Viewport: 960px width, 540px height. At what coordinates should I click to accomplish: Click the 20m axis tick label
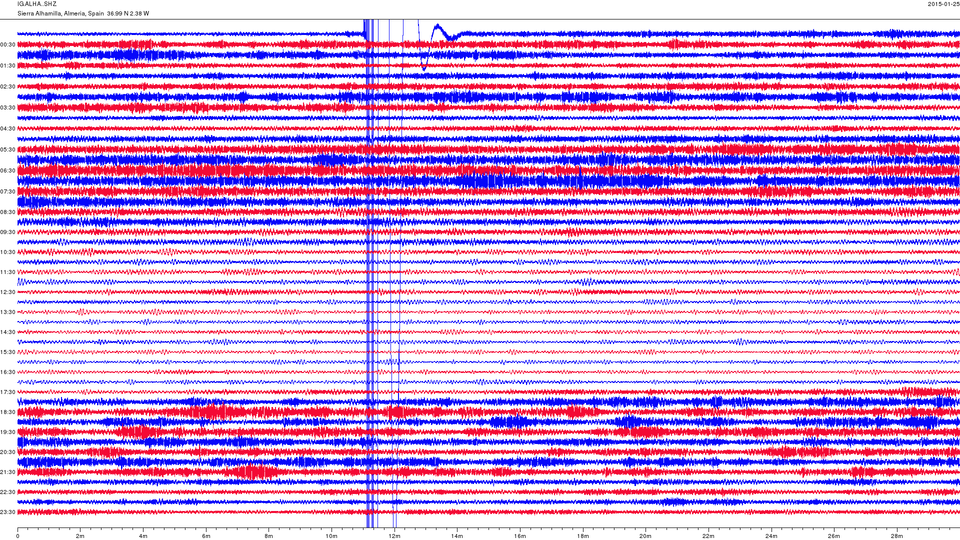tap(645, 536)
